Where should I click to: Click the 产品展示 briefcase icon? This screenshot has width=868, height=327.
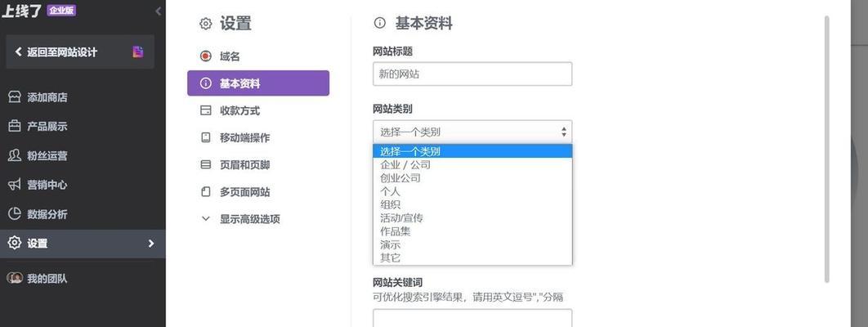click(x=15, y=126)
